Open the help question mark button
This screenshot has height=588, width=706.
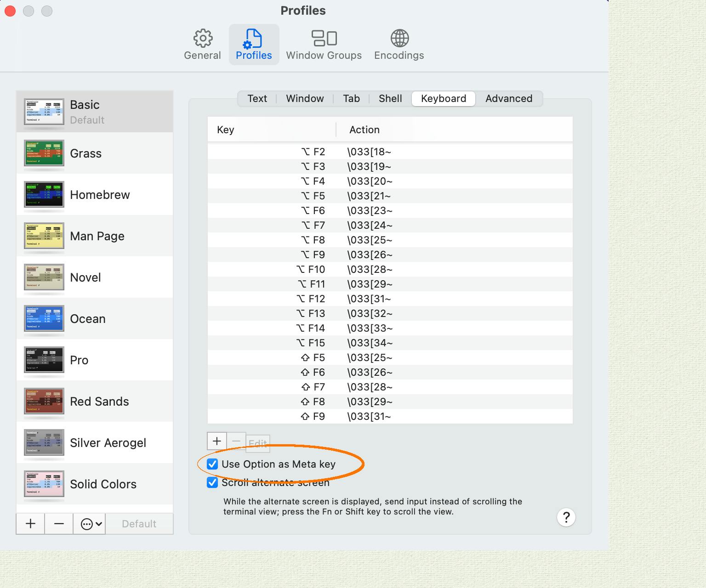(x=566, y=517)
